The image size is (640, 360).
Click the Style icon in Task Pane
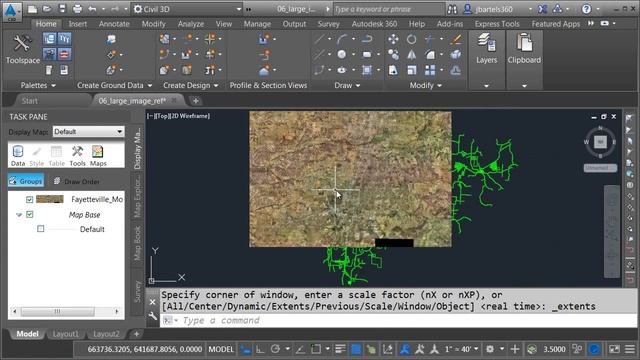[36, 156]
